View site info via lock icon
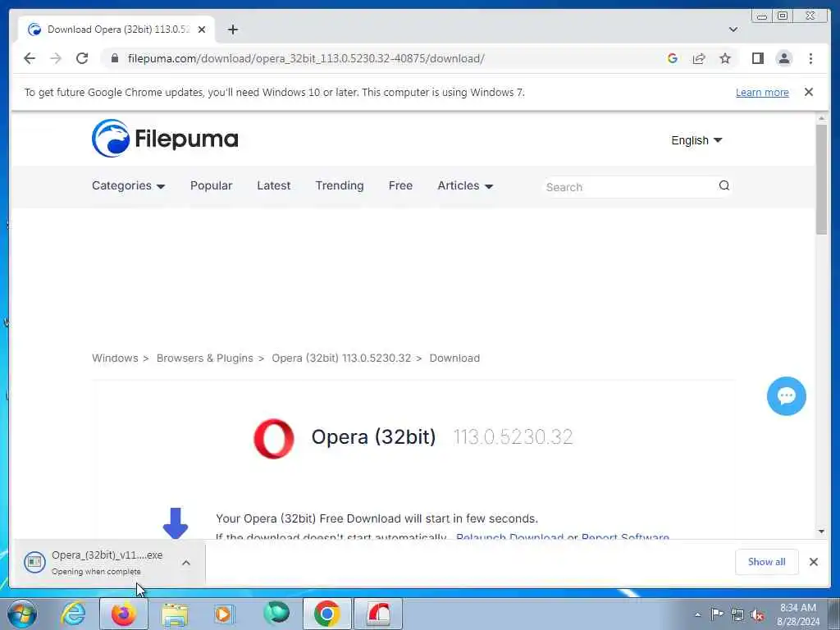840x630 pixels. click(x=115, y=58)
